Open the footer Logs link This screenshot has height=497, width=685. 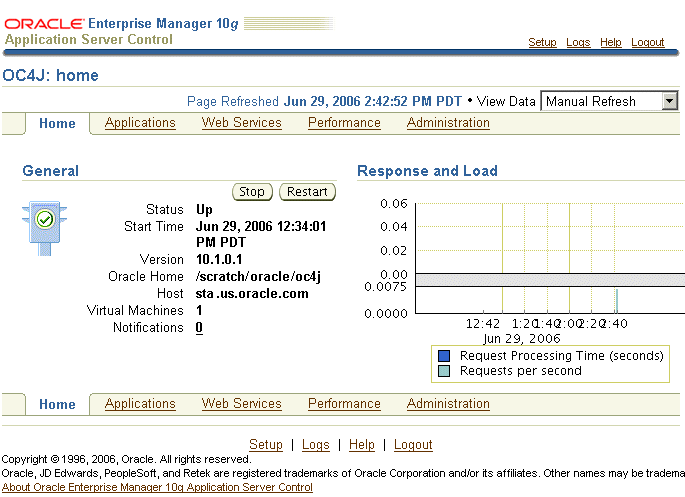tap(315, 445)
